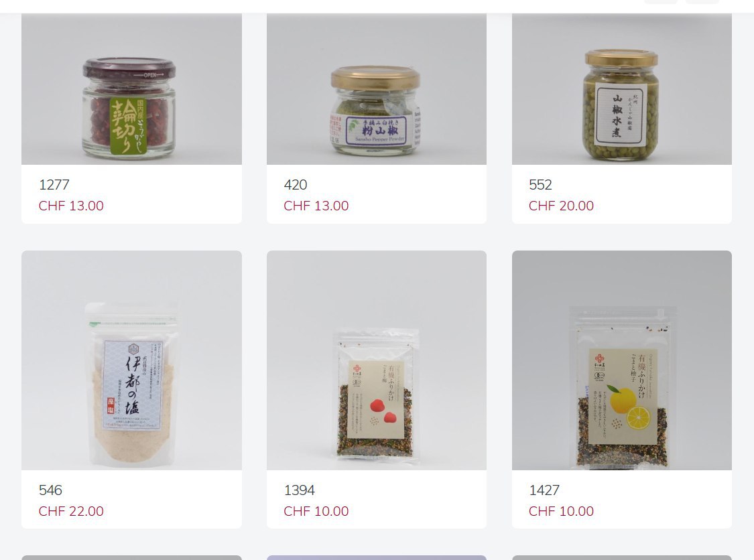Open the plum furikake packet image
The width and height of the screenshot is (754, 560).
[x=377, y=360]
